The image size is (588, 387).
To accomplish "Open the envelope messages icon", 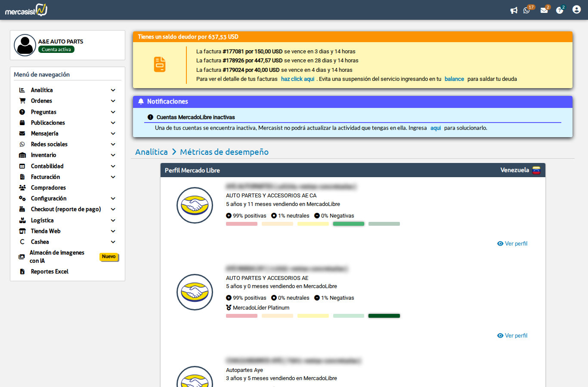I will point(544,10).
